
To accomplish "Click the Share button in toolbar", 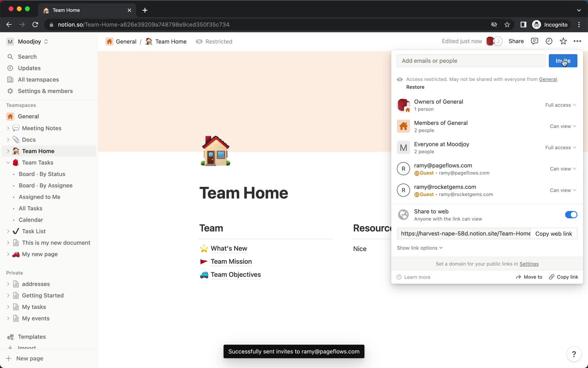I will click(516, 41).
